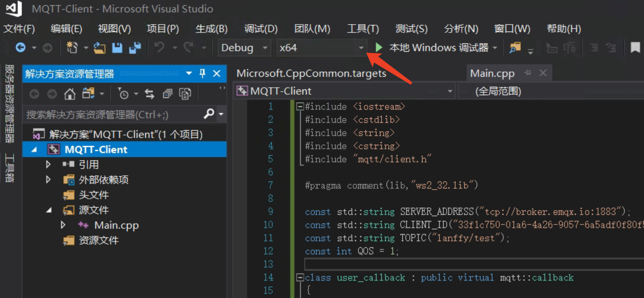Toggle the pin on the Main.cpp tab
Image resolution: width=644 pixels, height=298 pixels.
[x=528, y=73]
